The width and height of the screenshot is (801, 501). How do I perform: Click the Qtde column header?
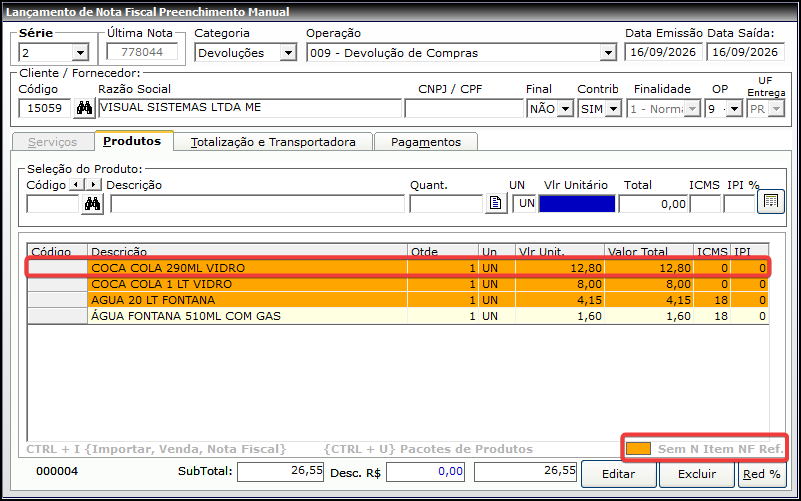pos(443,251)
